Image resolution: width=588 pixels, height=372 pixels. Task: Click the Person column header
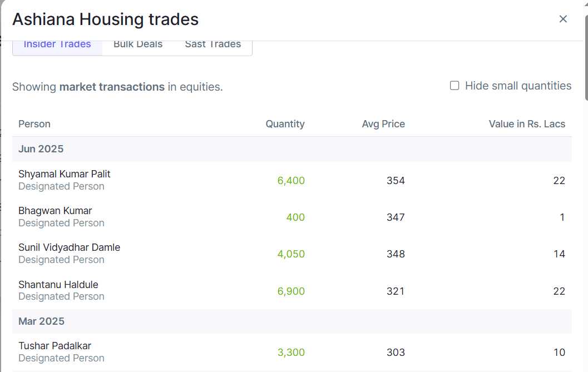tap(34, 124)
